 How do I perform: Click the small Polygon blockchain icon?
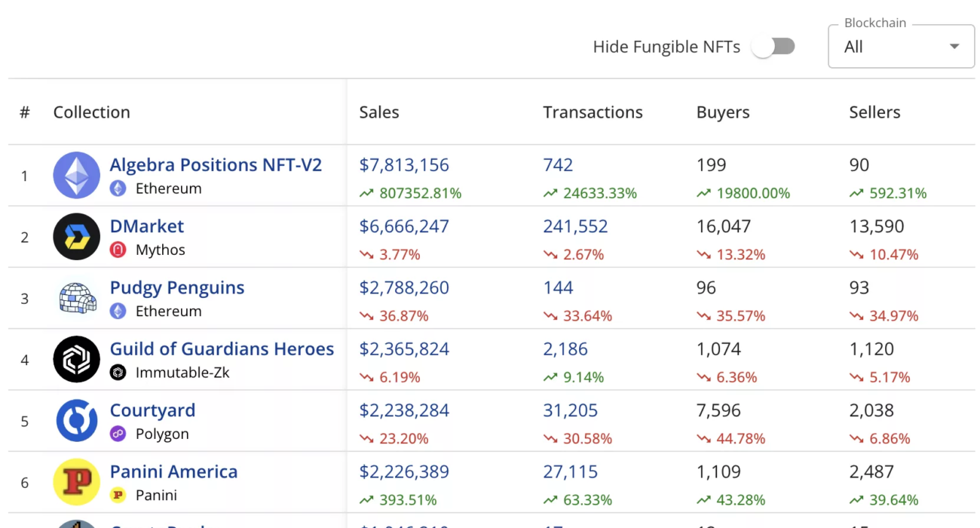pos(118,434)
